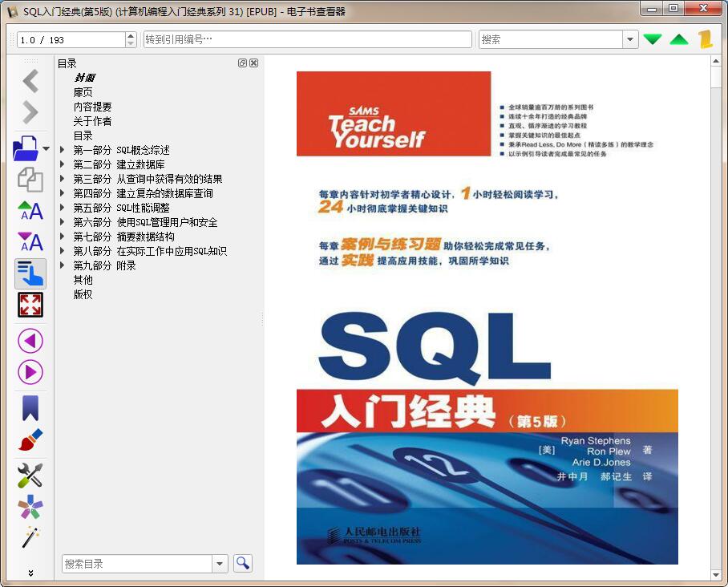
Task: Float the 目录 panel
Action: (x=242, y=63)
